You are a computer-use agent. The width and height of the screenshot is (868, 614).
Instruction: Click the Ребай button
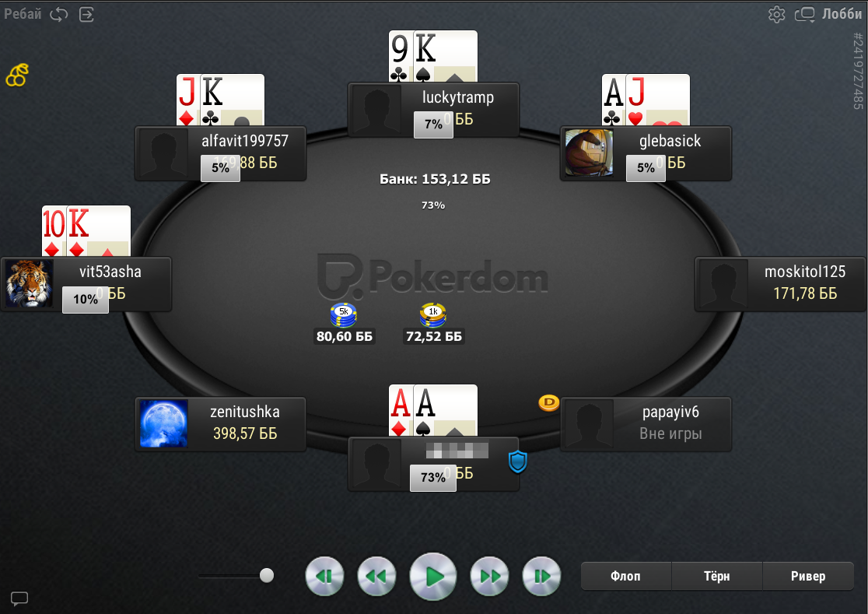(x=23, y=14)
